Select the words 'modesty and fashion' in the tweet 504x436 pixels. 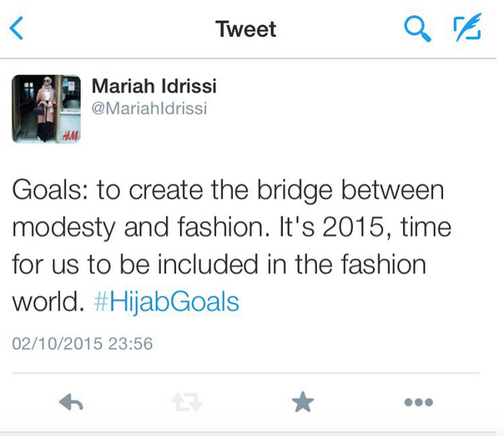click(x=141, y=228)
